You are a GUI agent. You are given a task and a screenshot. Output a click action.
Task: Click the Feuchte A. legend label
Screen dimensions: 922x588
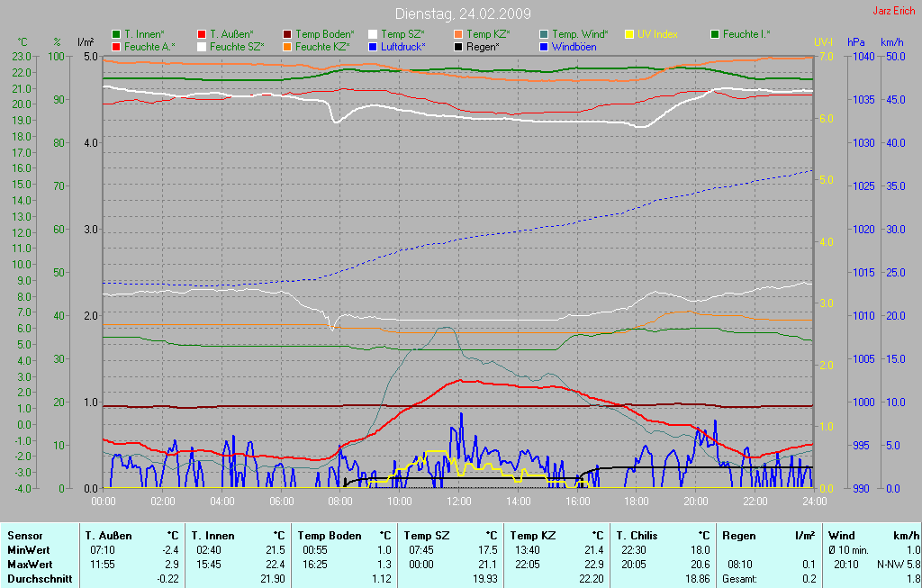149,46
